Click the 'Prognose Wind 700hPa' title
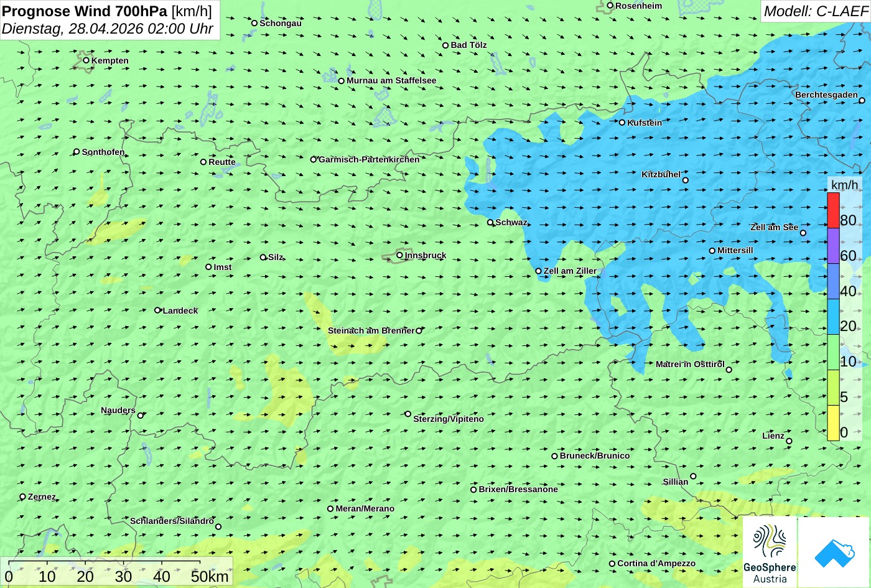 click(x=85, y=11)
